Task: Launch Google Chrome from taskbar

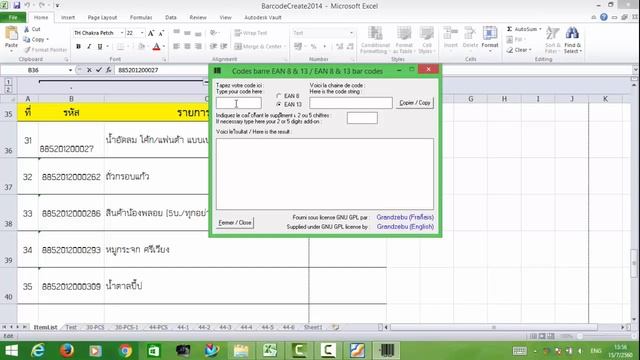Action: click(125, 351)
